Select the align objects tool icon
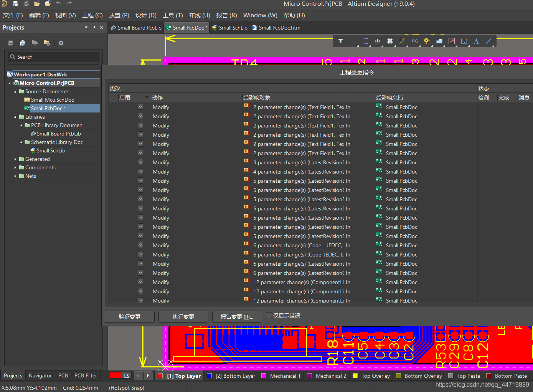This screenshot has width=533, height=392. click(378, 41)
